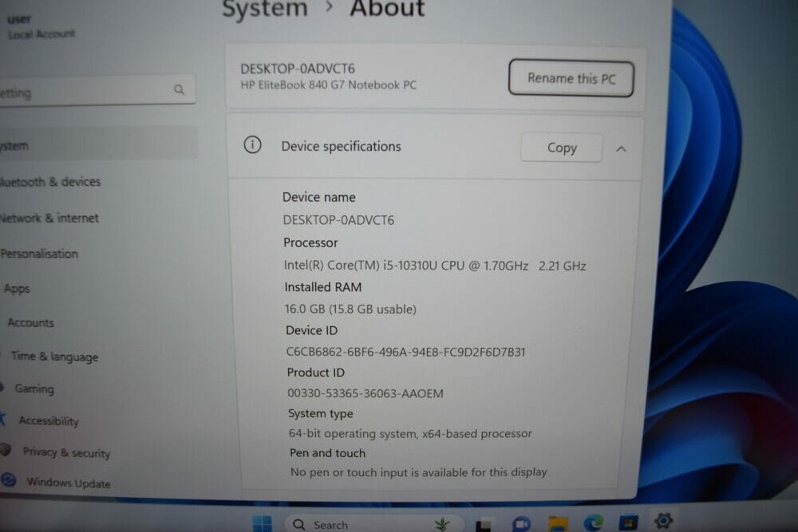Screen dimensions: 798x532
Task: Select the 16.0 GB (15.8 GB usable) text
Action: pyautogui.click(x=350, y=309)
